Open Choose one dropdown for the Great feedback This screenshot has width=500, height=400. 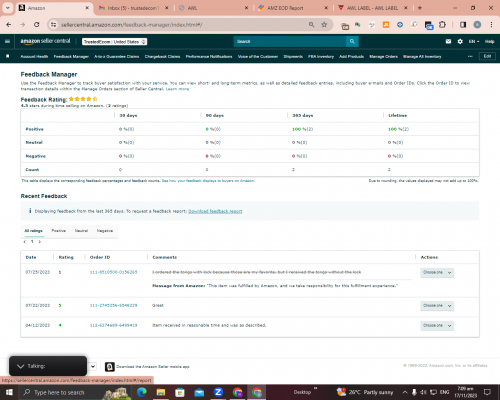[437, 305]
